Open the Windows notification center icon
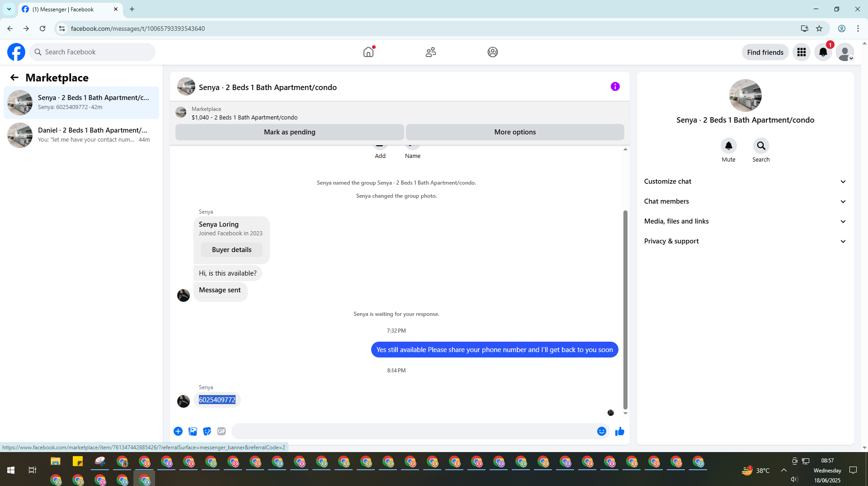Screen dimensions: 868x486 (853, 470)
